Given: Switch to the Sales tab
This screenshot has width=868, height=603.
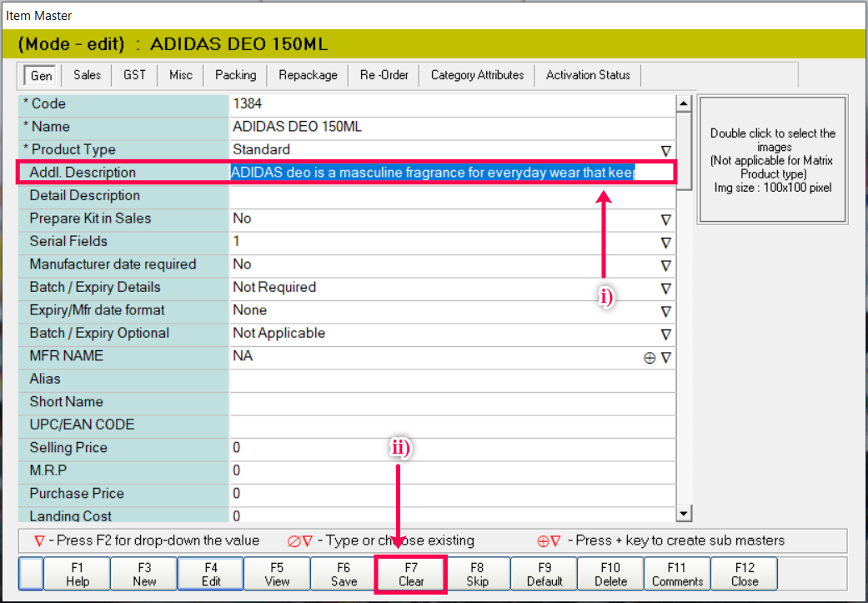Looking at the screenshot, I should click(x=87, y=75).
